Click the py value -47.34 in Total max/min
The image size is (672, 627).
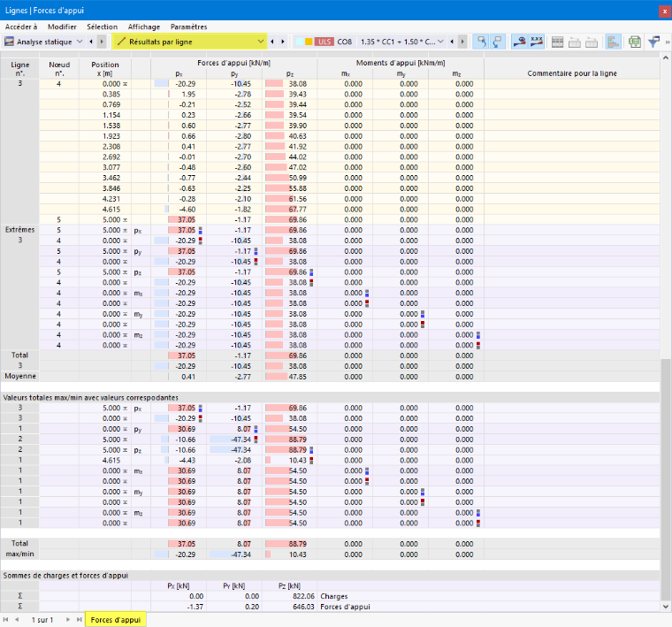pos(234,554)
